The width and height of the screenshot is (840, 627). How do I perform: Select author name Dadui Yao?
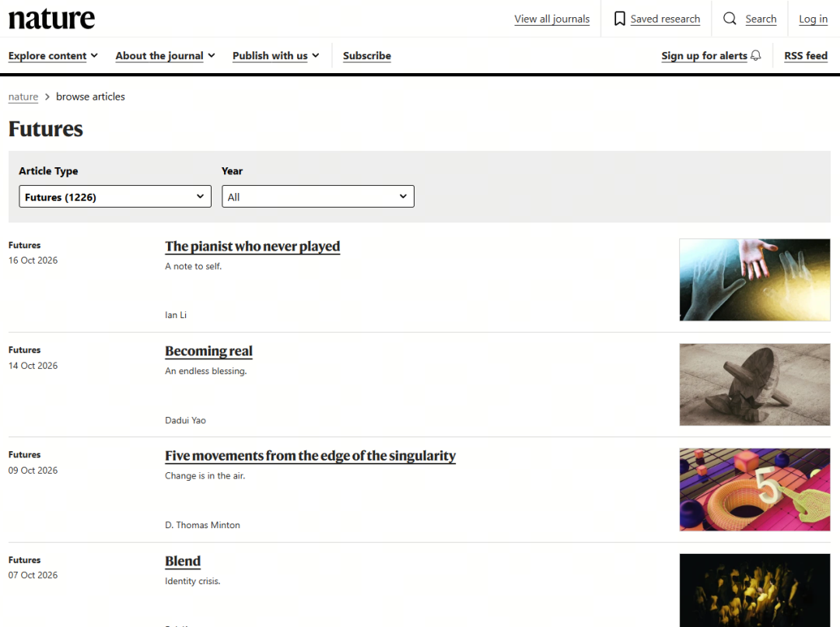click(x=185, y=420)
